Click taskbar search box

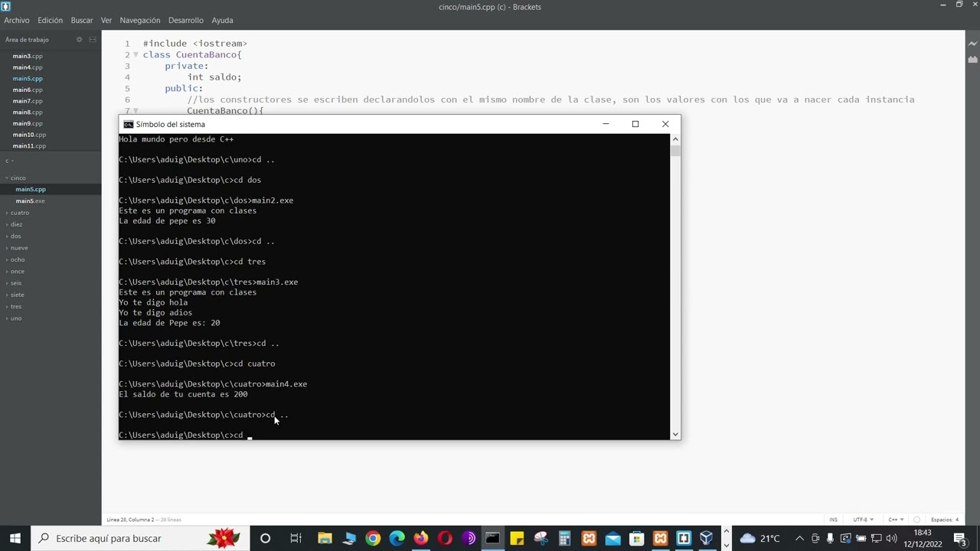click(x=141, y=538)
